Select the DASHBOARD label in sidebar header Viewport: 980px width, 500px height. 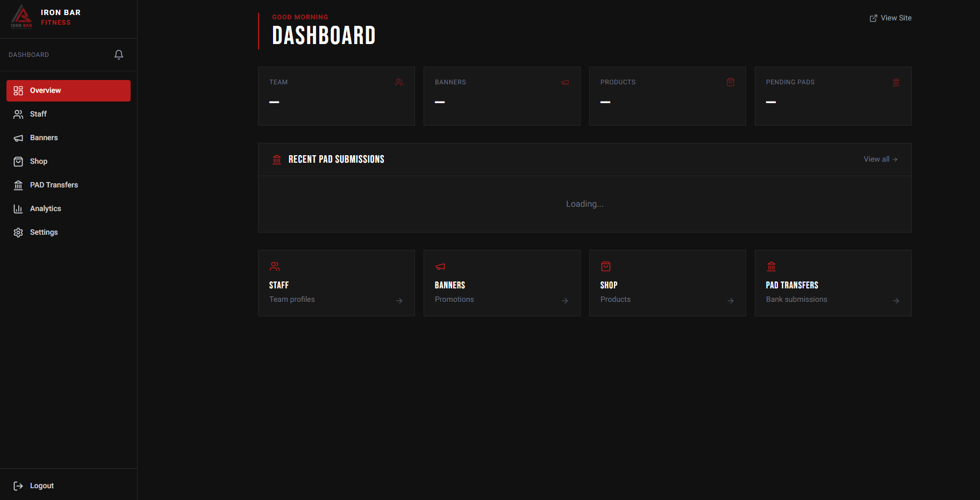coord(28,54)
